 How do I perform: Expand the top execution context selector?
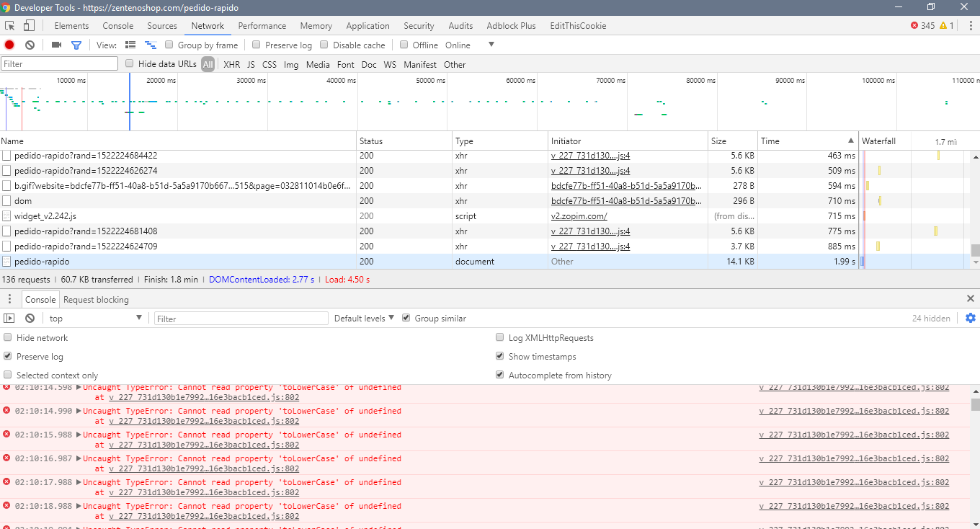pos(96,318)
